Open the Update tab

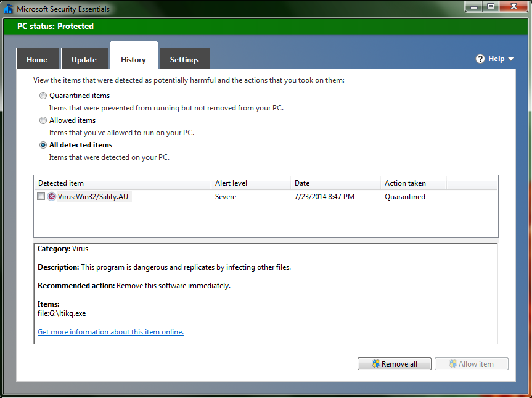[84, 59]
